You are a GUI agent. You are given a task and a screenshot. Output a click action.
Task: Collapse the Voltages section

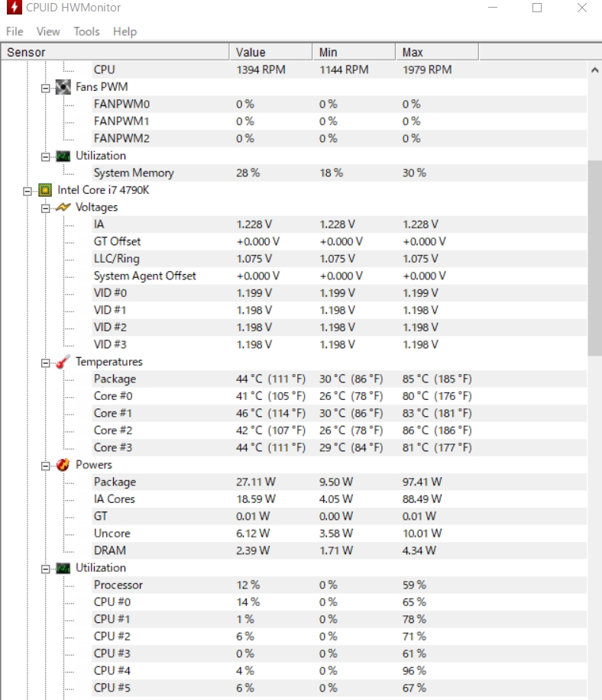pyautogui.click(x=46, y=208)
